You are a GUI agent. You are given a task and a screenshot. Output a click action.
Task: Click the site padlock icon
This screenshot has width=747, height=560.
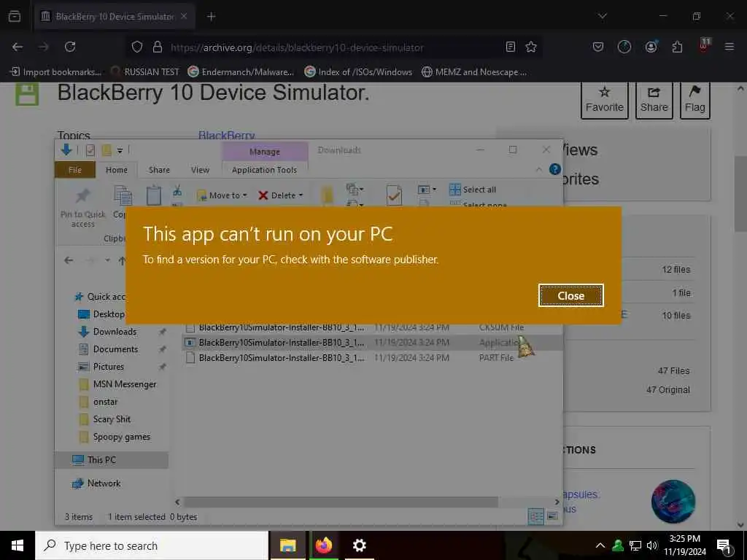click(x=158, y=47)
